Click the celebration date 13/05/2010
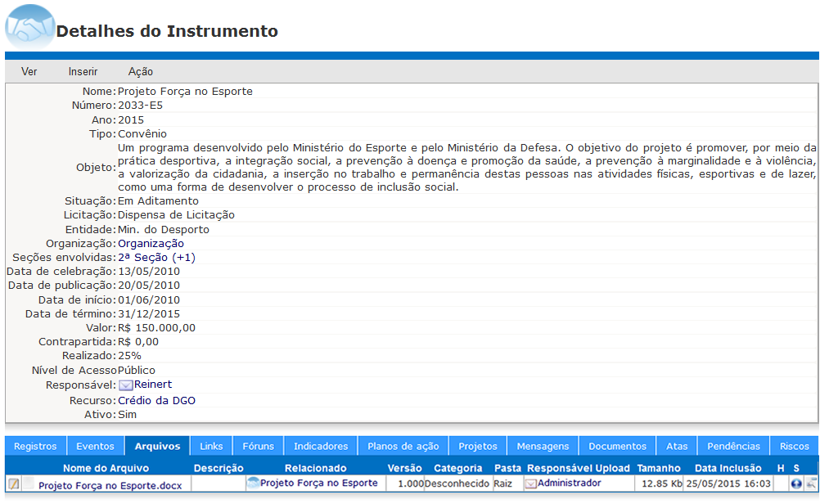This screenshot has height=504, width=820. tap(148, 272)
